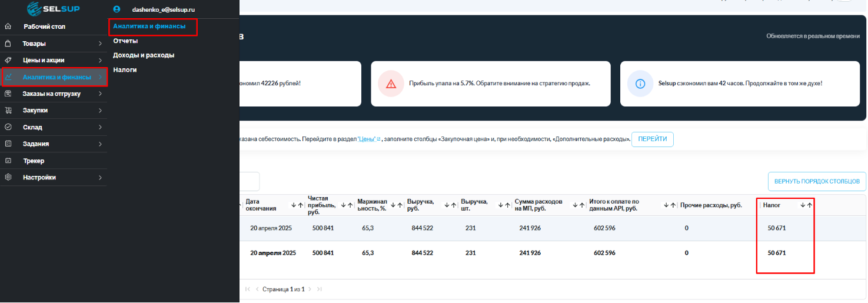The height and width of the screenshot is (303, 868).
Task: Go to the last page in pagination
Action: (x=320, y=289)
